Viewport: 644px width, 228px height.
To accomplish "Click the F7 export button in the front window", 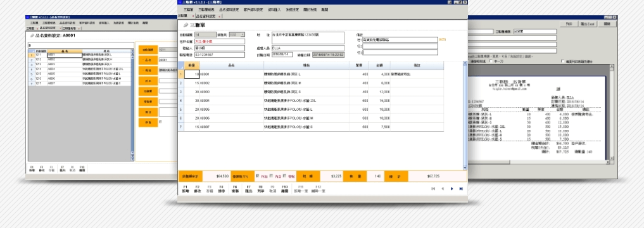I will click(x=248, y=189).
